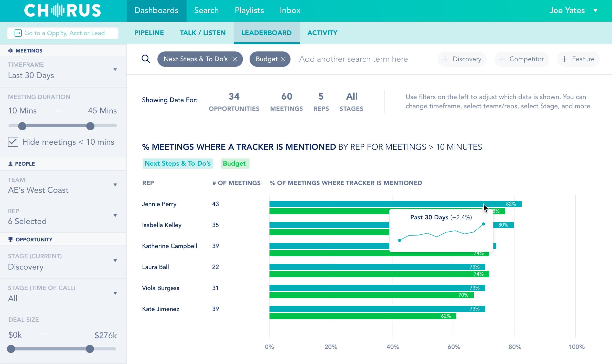The height and width of the screenshot is (364, 612).
Task: Open the Joe Yates user menu arrow
Action: click(595, 10)
